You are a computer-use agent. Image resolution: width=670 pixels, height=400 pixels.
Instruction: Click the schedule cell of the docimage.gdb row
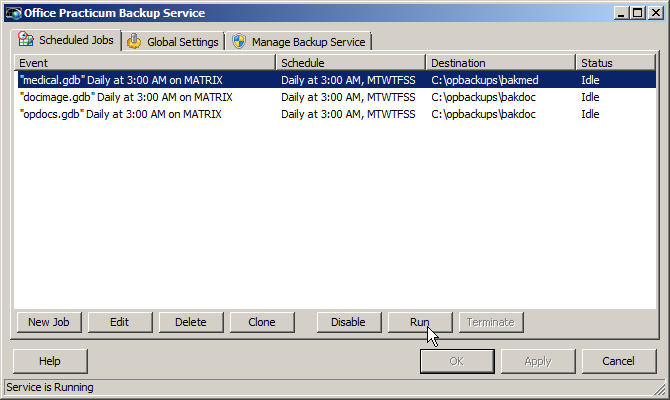(x=348, y=97)
